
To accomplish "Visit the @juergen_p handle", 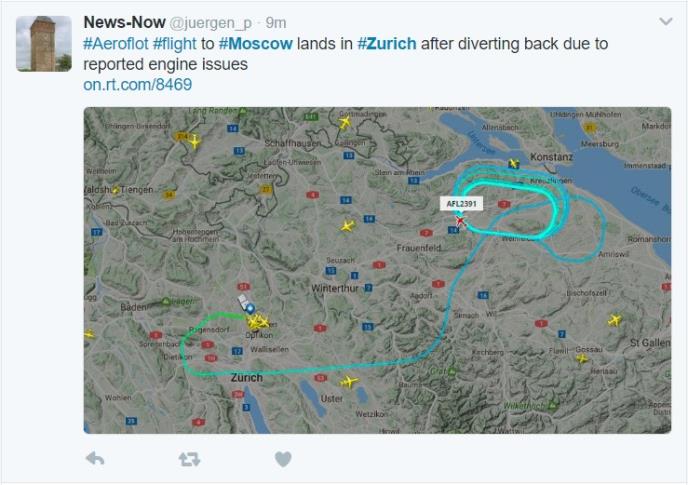I will coord(211,23).
